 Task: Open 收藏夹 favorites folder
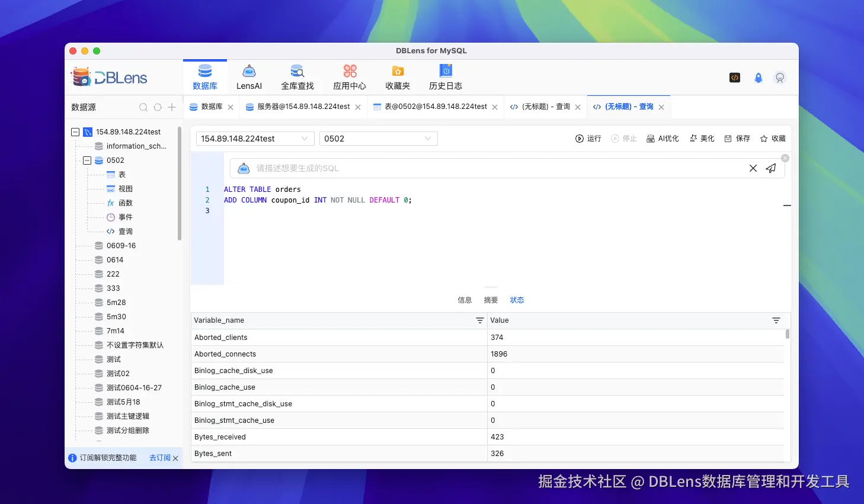tap(398, 77)
